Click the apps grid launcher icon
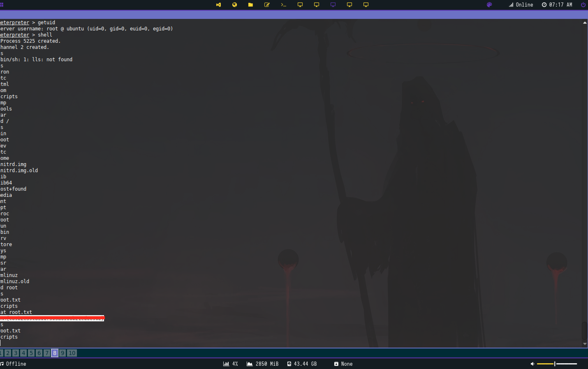Viewport: 588px width, 369px height. (x=2, y=5)
